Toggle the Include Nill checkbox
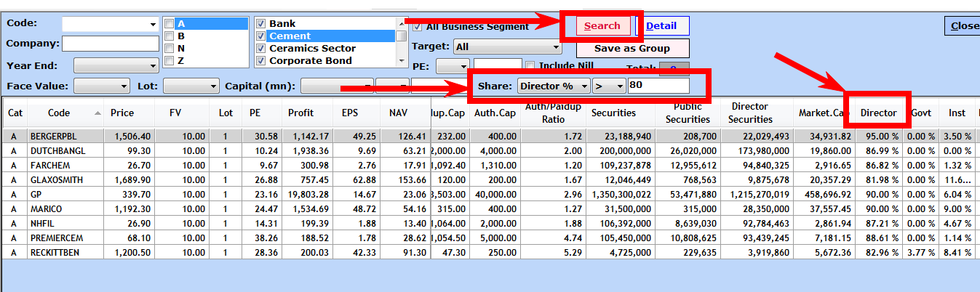Viewport: 980px width, 292px height. 530,66
